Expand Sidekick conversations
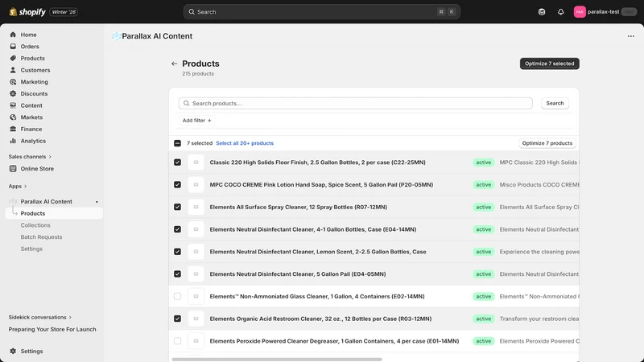This screenshot has height=362, width=644. coord(39,317)
